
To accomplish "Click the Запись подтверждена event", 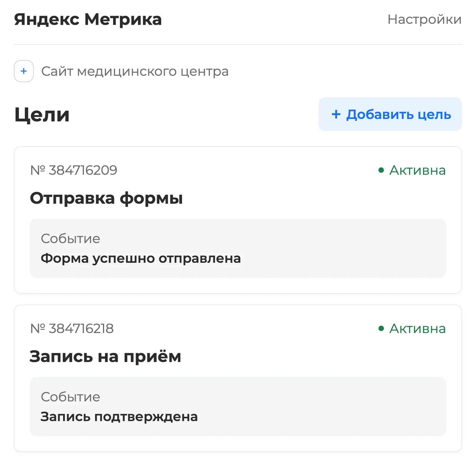I will pos(119,417).
